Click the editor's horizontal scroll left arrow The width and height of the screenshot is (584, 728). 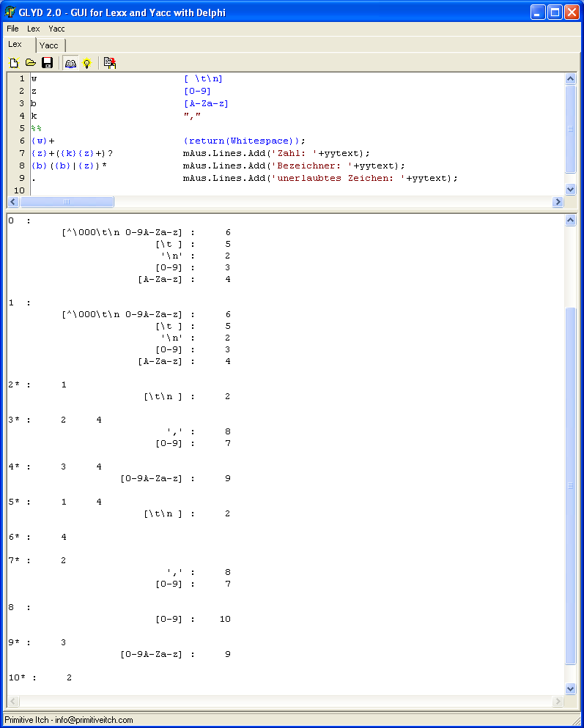(x=13, y=201)
